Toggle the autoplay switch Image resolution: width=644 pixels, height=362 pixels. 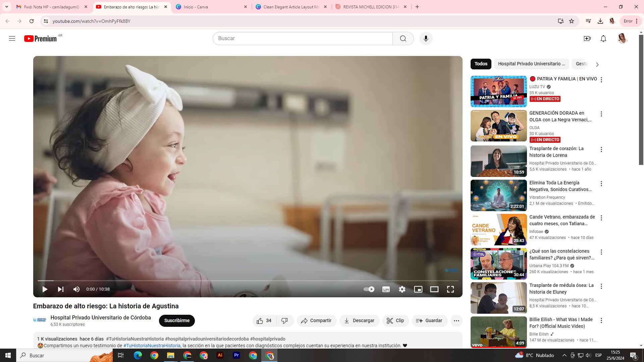369,289
